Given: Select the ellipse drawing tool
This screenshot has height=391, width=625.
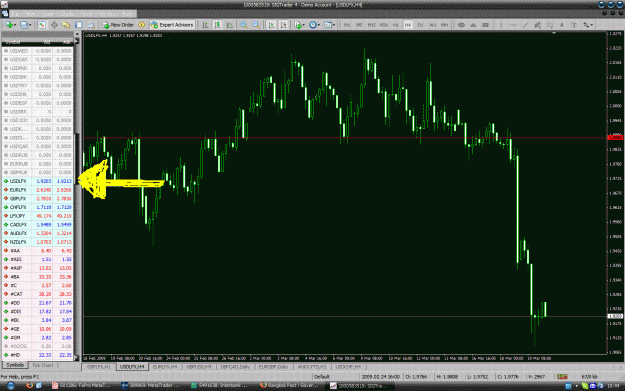Looking at the screenshot, I should 461,25.
